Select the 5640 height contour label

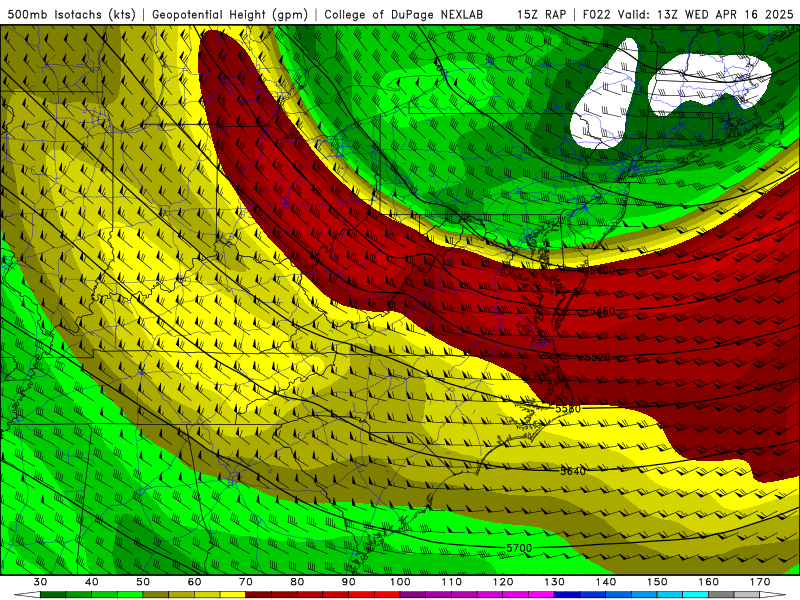[573, 471]
